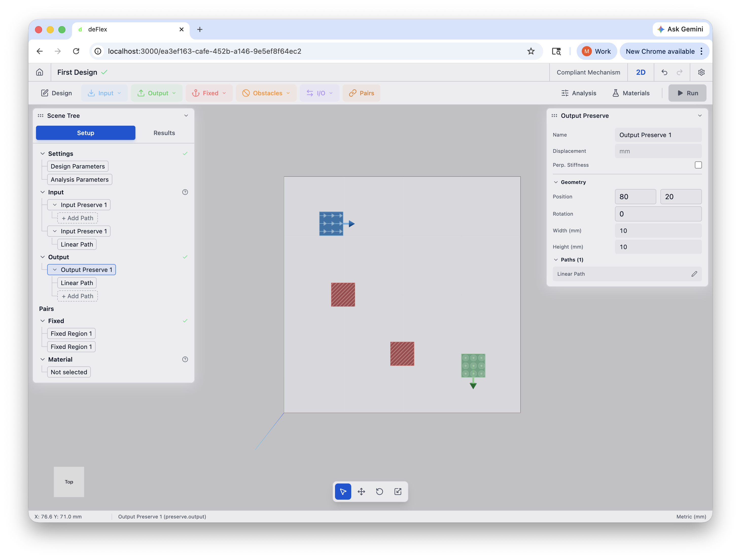Collapse the Paths (1) section
Viewport: 741px width, 560px height.
556,260
